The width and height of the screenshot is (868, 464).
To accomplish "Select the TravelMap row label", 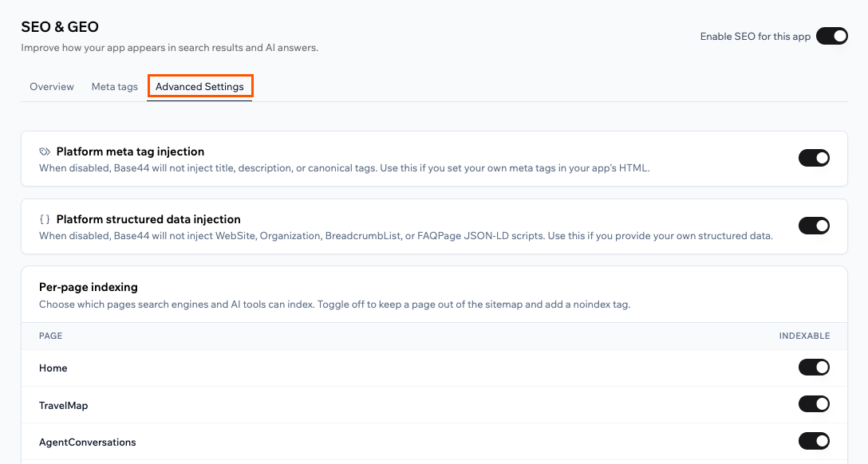I will coord(63,405).
